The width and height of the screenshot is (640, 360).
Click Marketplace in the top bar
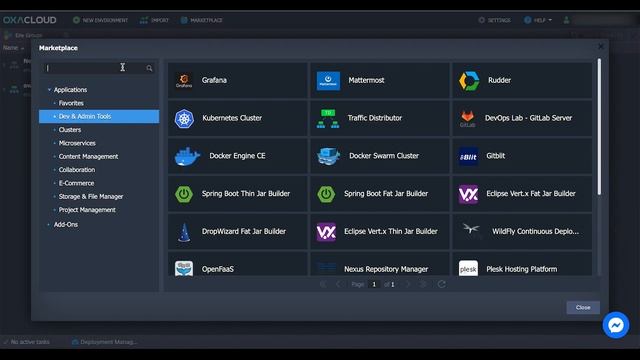(202, 20)
